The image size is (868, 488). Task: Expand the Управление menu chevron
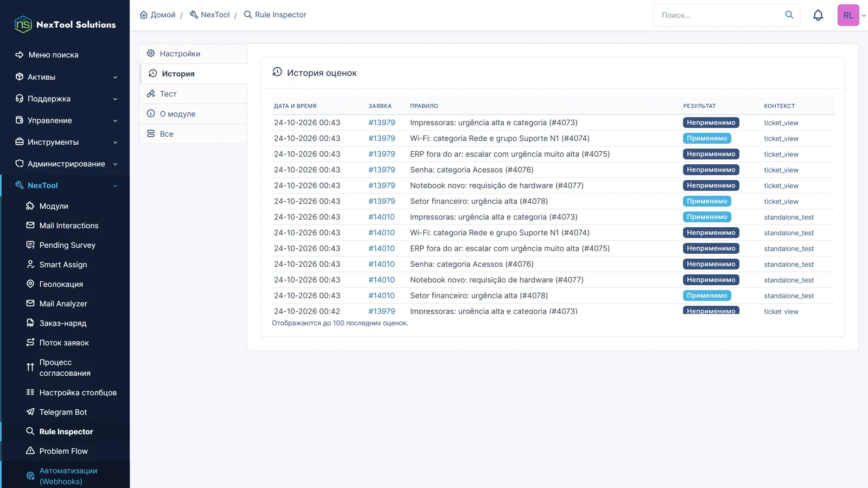(x=115, y=120)
